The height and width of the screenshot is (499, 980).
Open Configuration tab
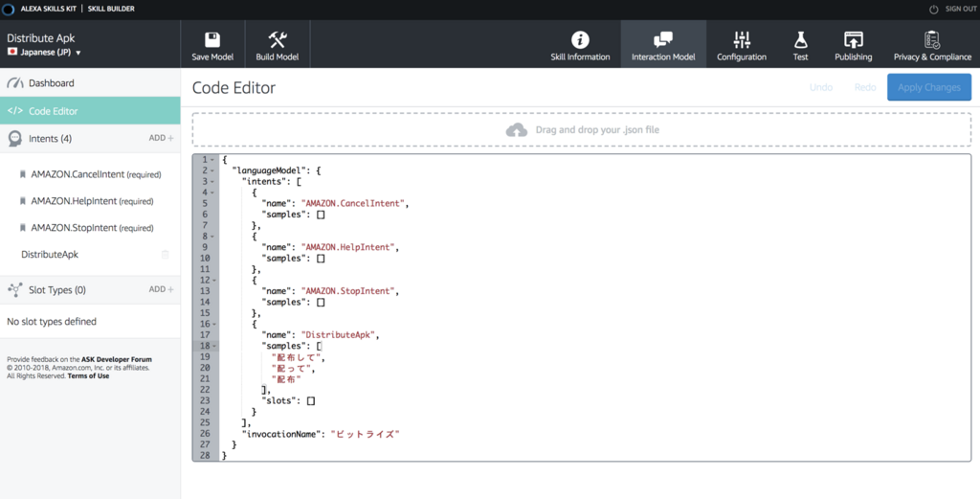click(742, 45)
